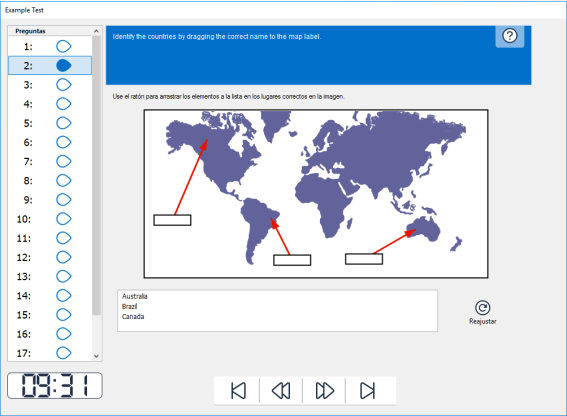
Task: Select question 1 status marker
Action: click(64, 46)
